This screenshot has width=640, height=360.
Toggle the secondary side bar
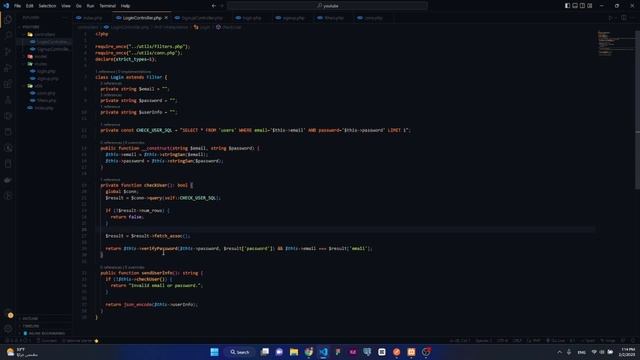pyautogui.click(x=582, y=6)
